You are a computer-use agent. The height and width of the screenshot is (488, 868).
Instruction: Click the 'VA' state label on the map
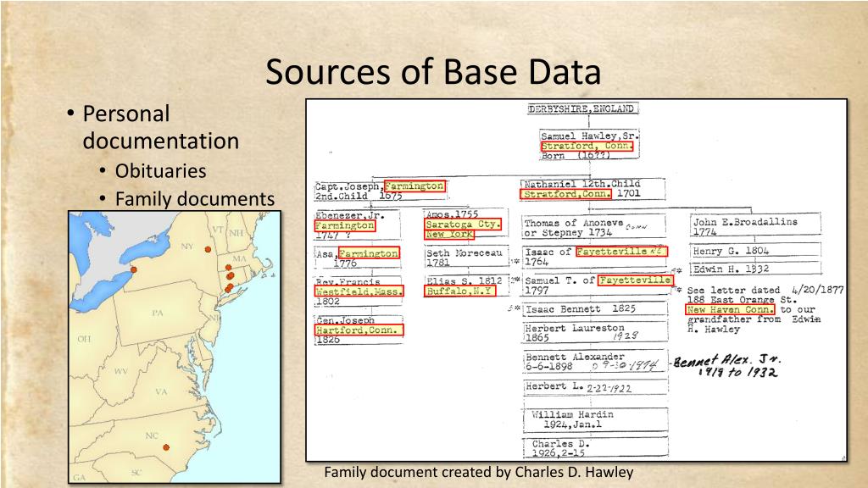(161, 391)
